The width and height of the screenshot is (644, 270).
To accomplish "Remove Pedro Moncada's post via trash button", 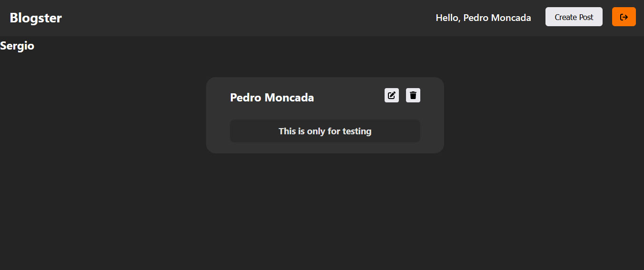I will 413,95.
